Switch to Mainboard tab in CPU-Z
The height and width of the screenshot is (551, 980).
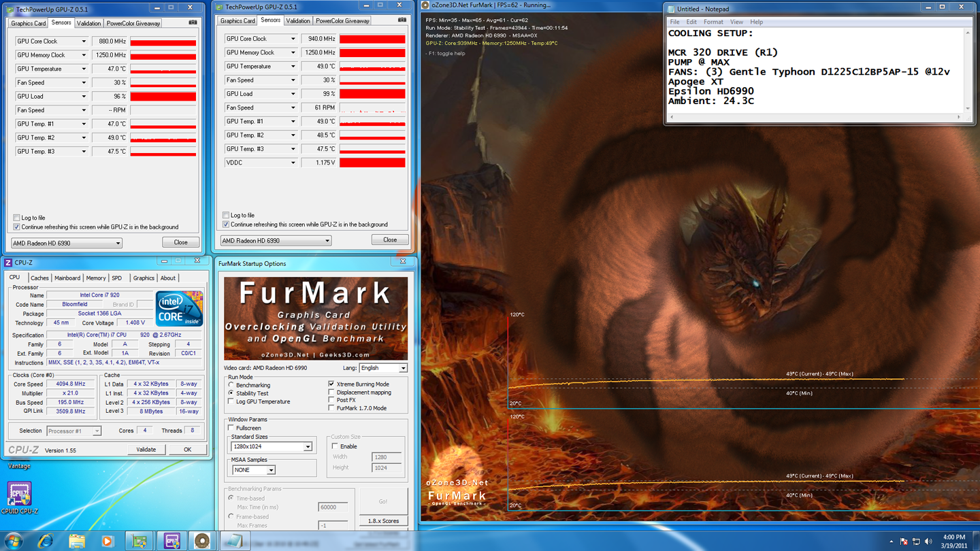click(x=67, y=278)
